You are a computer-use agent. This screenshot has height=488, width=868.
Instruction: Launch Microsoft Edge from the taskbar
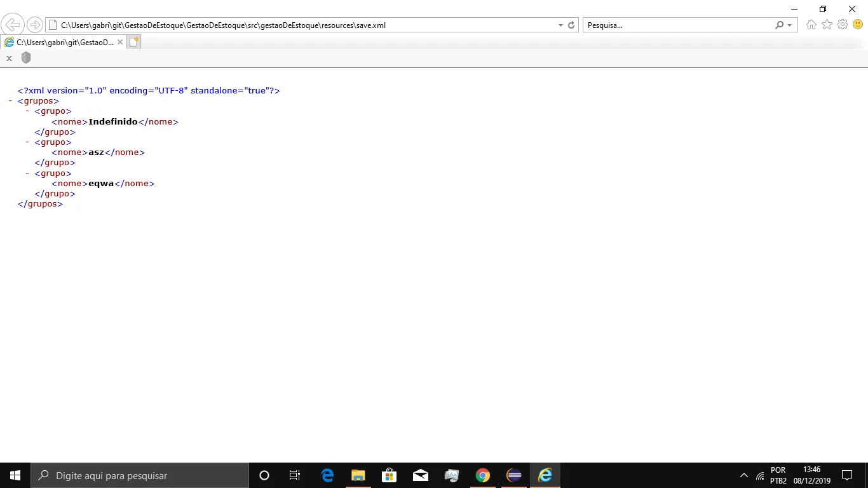[x=327, y=475]
